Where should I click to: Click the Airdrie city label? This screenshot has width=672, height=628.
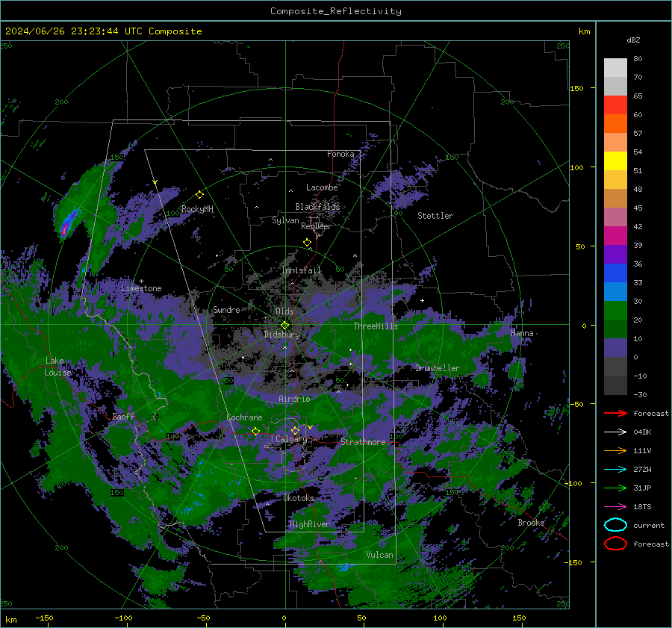pos(294,399)
